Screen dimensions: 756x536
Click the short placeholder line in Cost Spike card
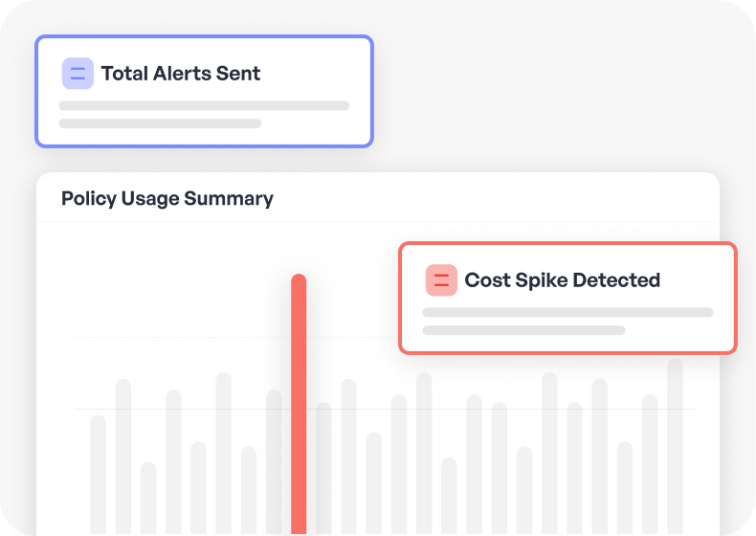pyautogui.click(x=523, y=330)
